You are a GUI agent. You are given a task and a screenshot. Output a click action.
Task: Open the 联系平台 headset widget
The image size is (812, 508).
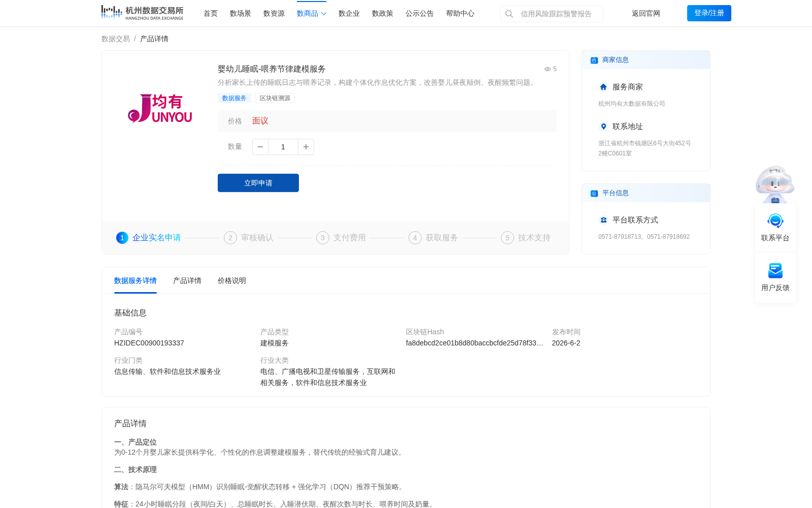[775, 228]
